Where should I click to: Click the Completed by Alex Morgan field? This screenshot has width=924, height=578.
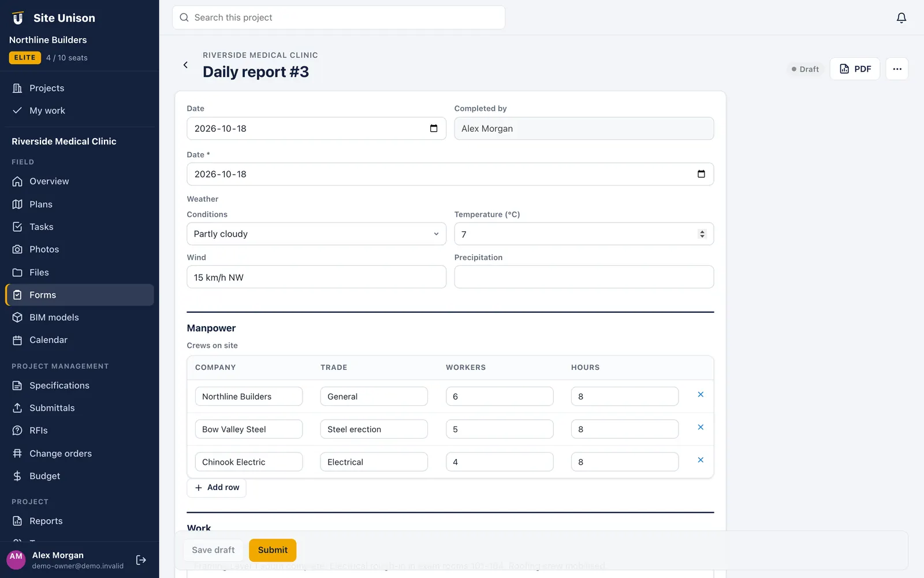(x=584, y=128)
